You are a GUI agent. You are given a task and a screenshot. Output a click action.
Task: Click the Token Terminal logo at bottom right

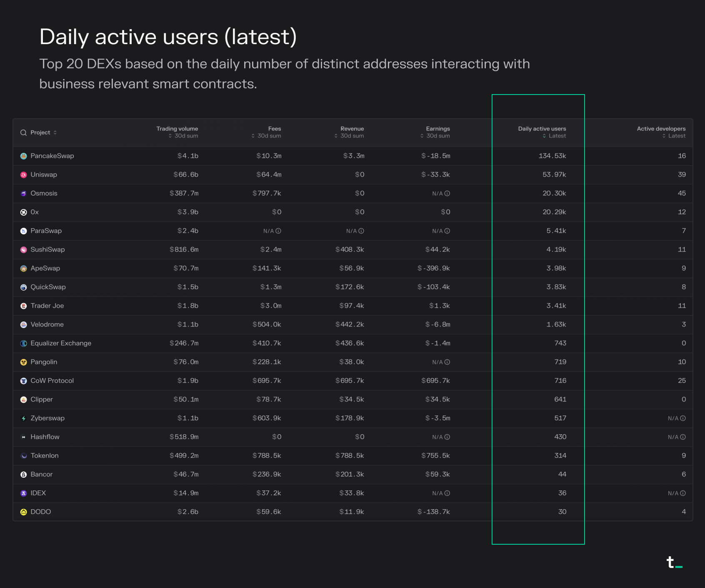[674, 562]
